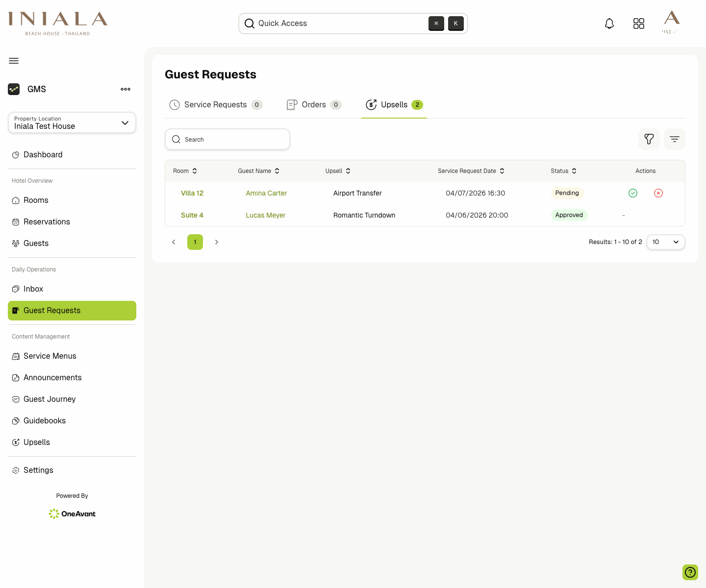Open Lucas Meyer guest link
This screenshot has width=706, height=588.
265,215
